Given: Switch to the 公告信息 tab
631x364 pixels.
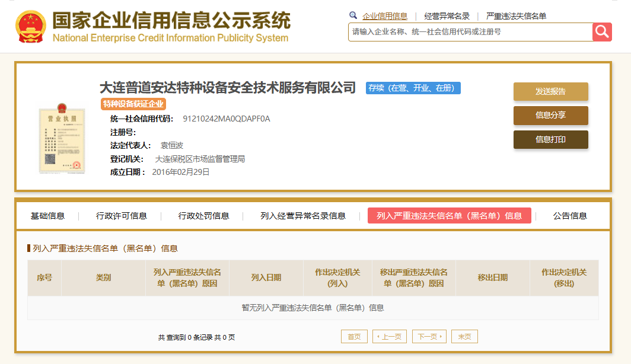Looking at the screenshot, I should [x=570, y=216].
